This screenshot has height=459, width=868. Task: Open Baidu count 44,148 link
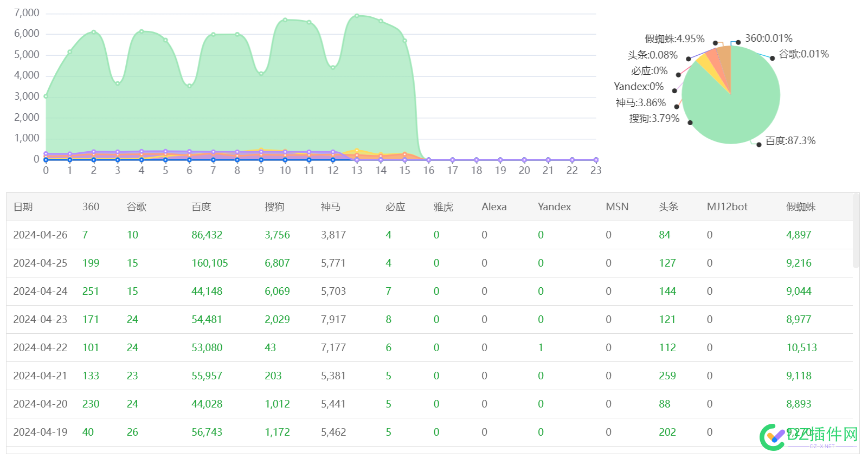(207, 292)
